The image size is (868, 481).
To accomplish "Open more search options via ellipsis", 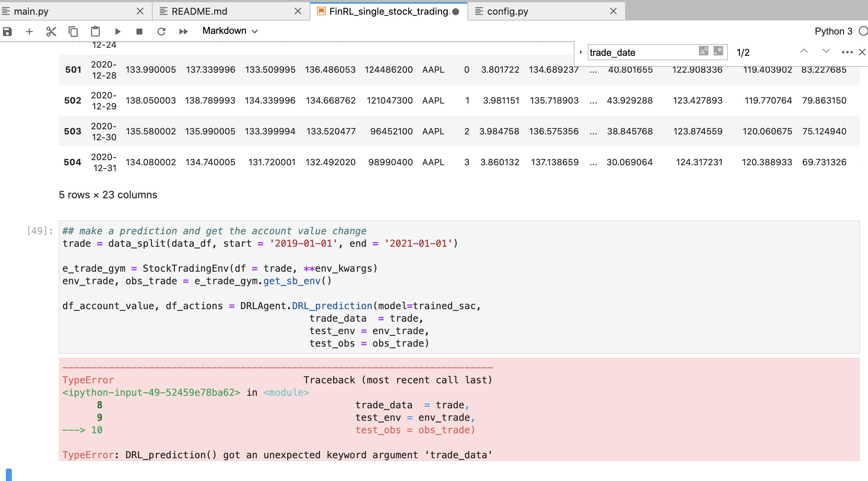I will point(846,52).
